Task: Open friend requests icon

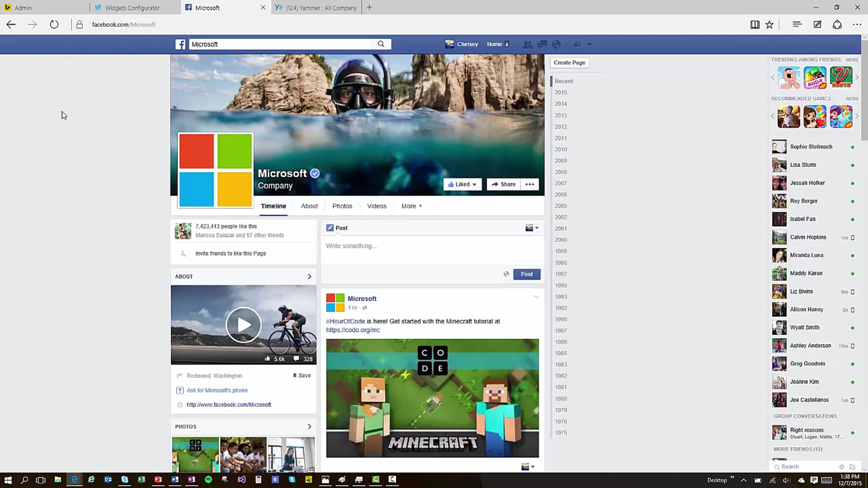Action: 528,44
